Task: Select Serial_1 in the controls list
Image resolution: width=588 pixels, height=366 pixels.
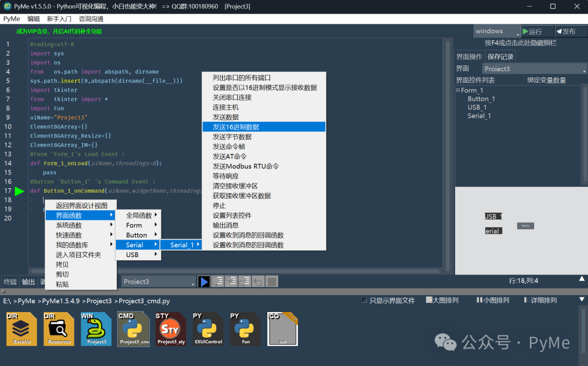Action: (480, 115)
